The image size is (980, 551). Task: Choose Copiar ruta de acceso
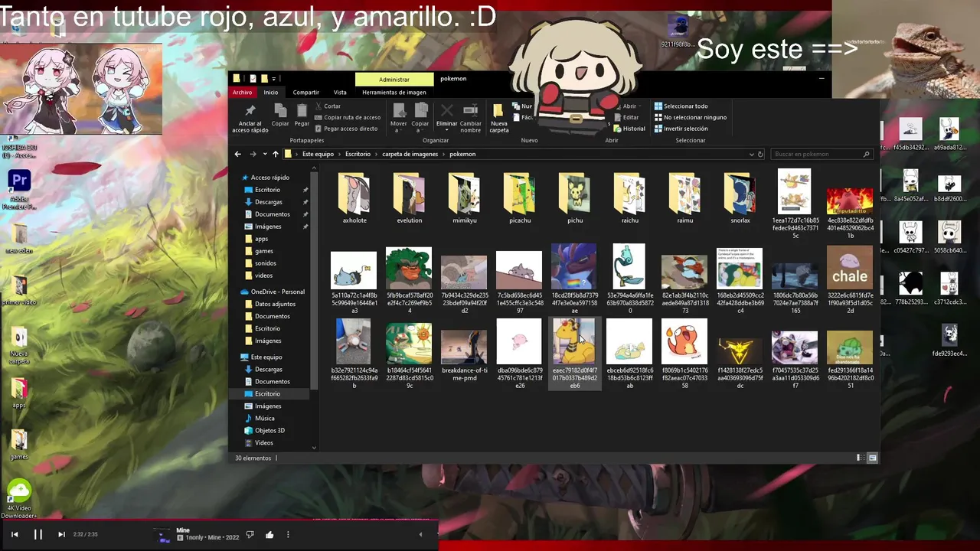coord(347,117)
